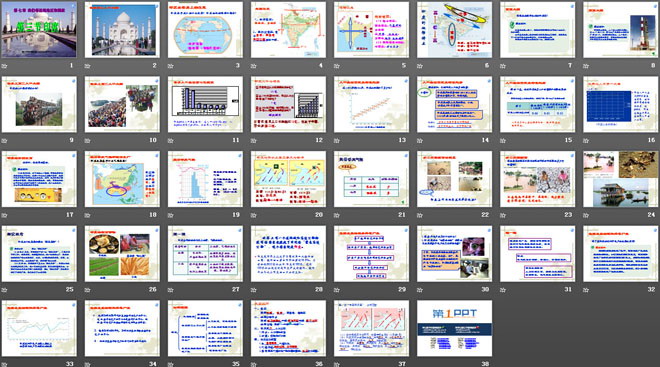The image size is (660, 367).
Task: Select slide 7 thumbnail
Action: coord(538,29)
